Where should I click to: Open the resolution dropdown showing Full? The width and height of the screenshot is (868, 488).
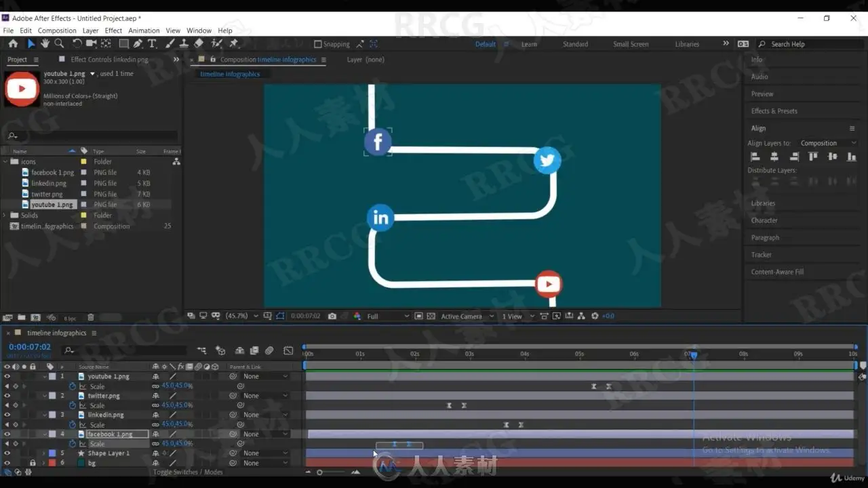(x=388, y=317)
